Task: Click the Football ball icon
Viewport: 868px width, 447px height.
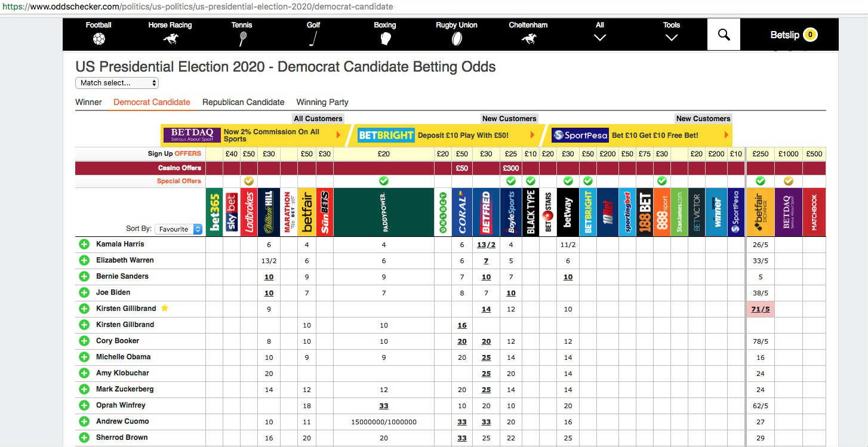Action: 99,39
